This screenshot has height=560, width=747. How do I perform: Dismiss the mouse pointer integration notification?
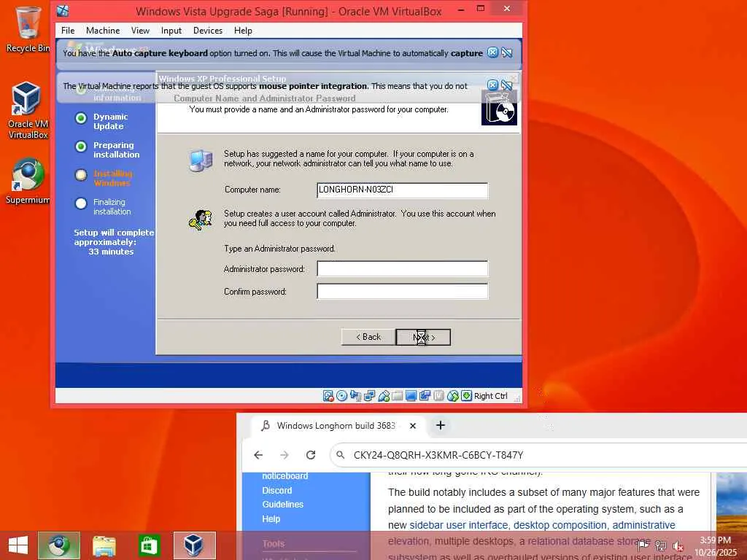492,85
